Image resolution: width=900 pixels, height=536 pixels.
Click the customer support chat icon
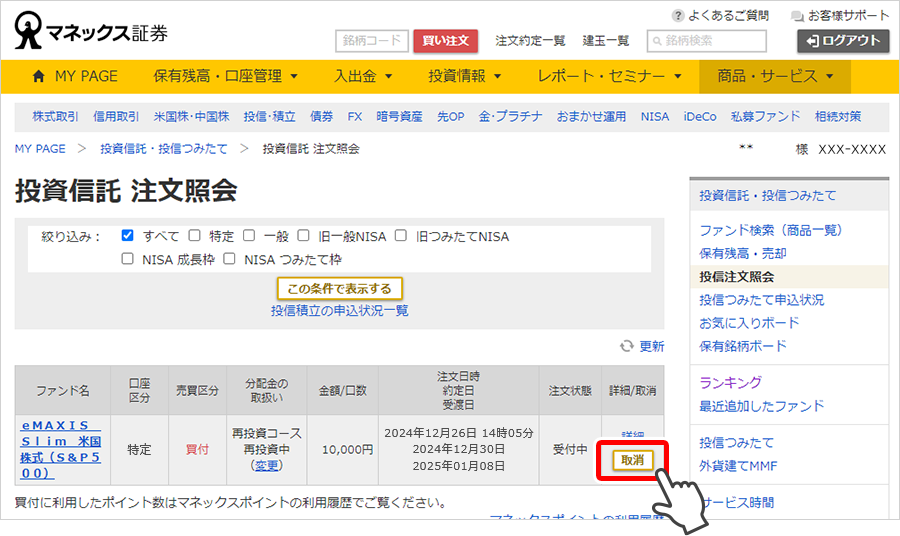tap(797, 16)
